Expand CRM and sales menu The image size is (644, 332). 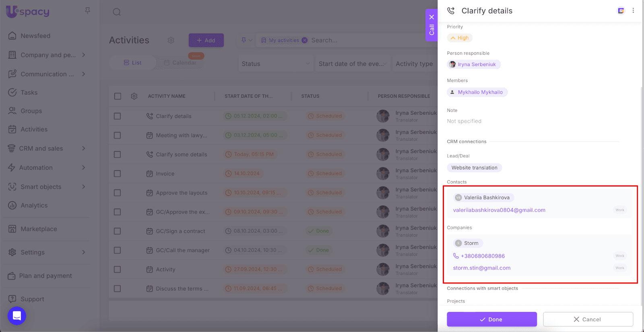point(83,148)
